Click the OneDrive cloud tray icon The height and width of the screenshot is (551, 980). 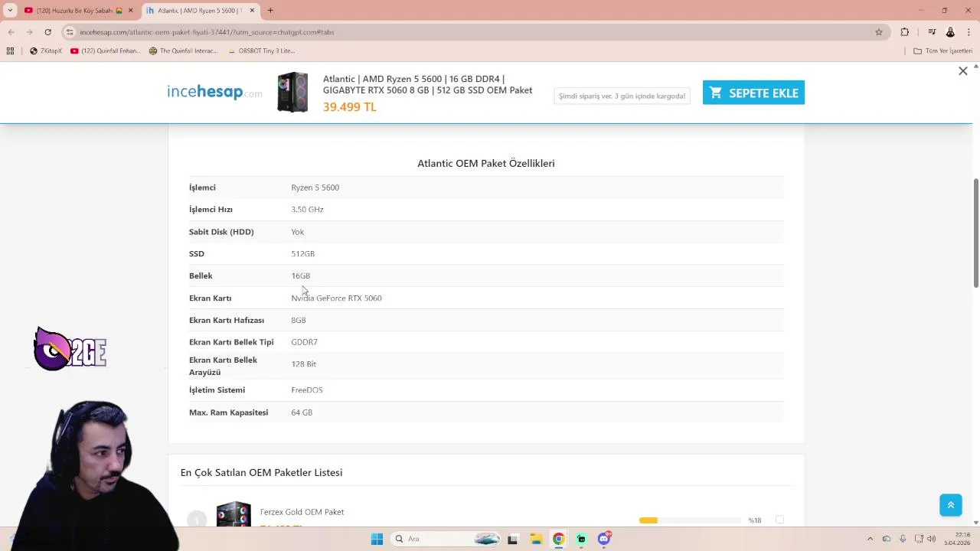887,539
